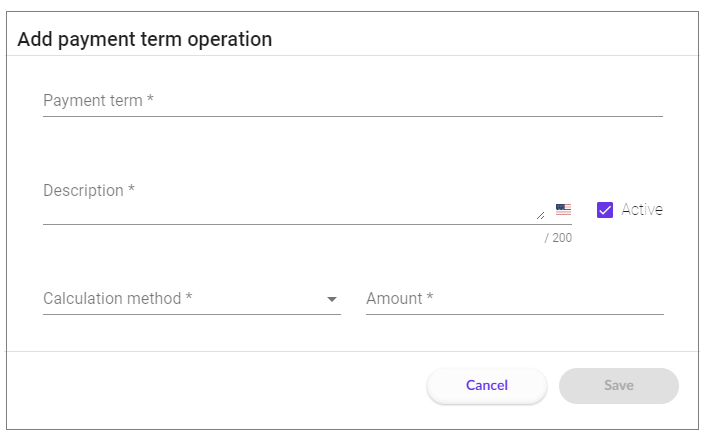Image resolution: width=708 pixels, height=435 pixels.
Task: Click the Calculation method label text
Action: click(x=112, y=299)
